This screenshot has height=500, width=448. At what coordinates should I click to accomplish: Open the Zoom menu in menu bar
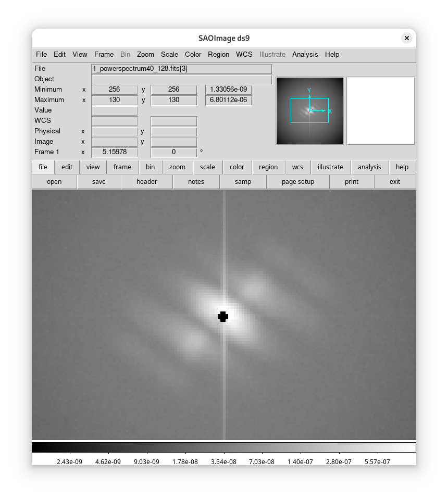(145, 54)
